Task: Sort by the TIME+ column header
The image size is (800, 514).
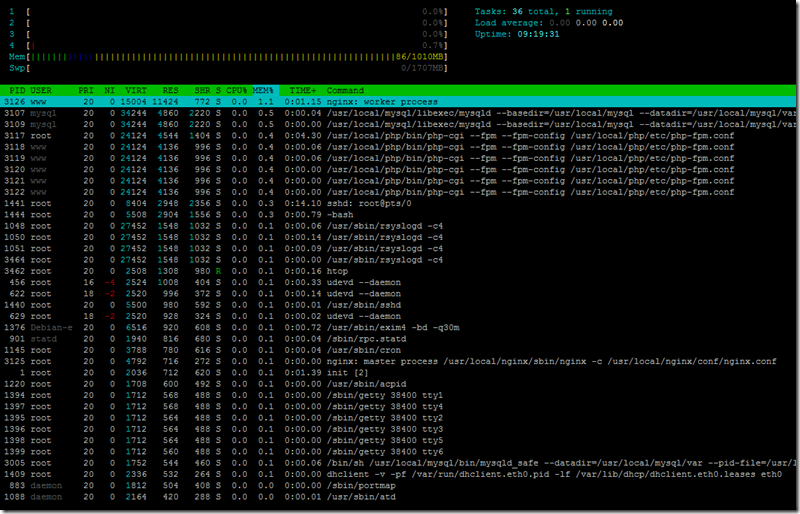Action: (303, 90)
